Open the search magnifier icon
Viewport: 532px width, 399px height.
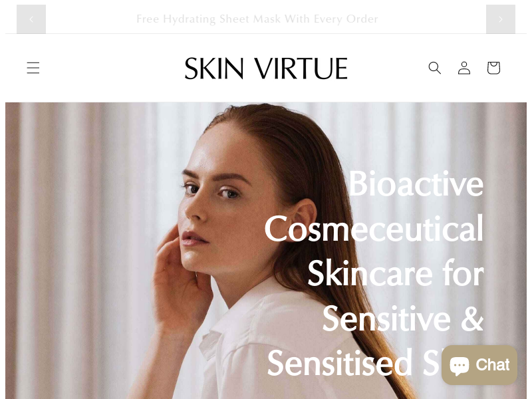[x=435, y=68]
